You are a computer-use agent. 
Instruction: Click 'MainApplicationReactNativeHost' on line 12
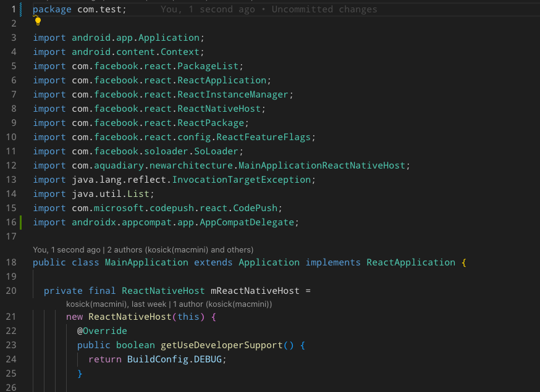pos(322,165)
